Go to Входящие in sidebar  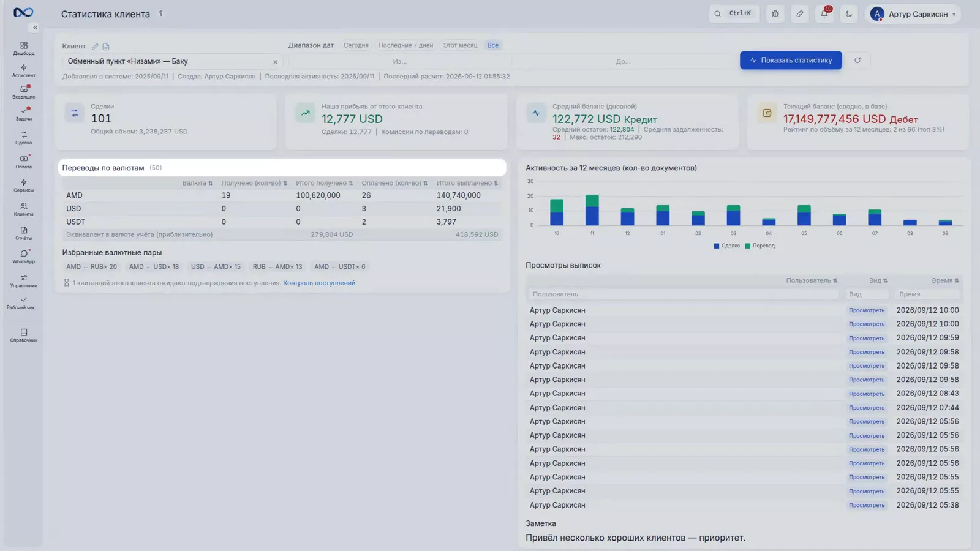point(23,92)
